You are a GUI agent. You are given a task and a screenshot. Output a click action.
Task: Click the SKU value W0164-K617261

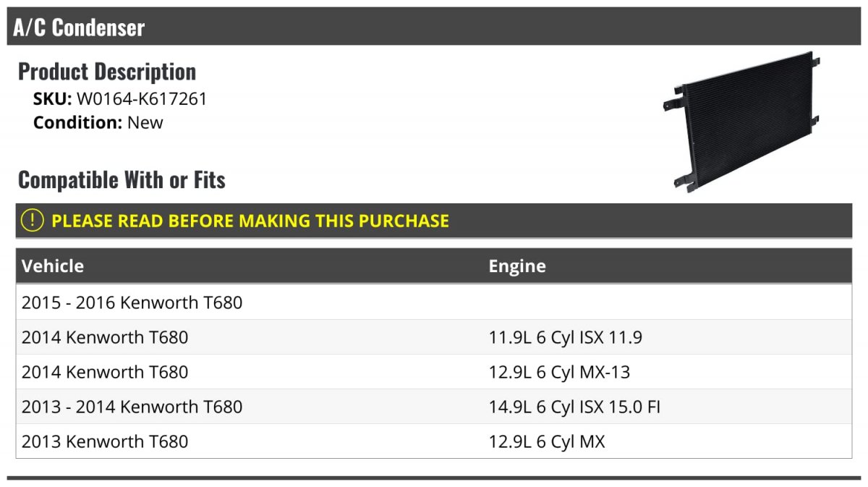coord(142,98)
